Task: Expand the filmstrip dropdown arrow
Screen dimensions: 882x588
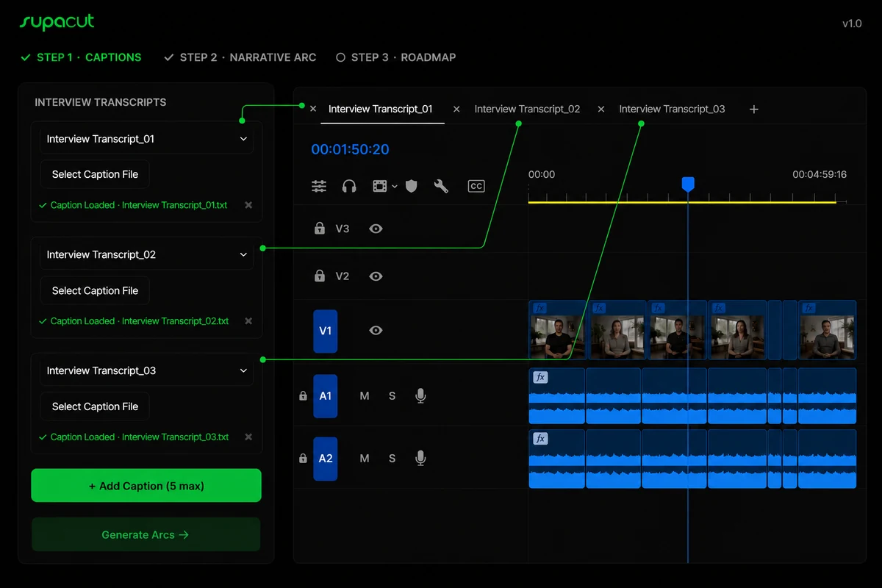Action: (x=395, y=187)
